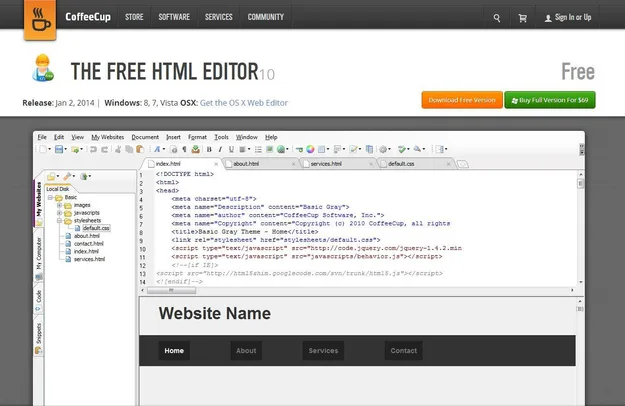Close the index.html tab

[216, 164]
